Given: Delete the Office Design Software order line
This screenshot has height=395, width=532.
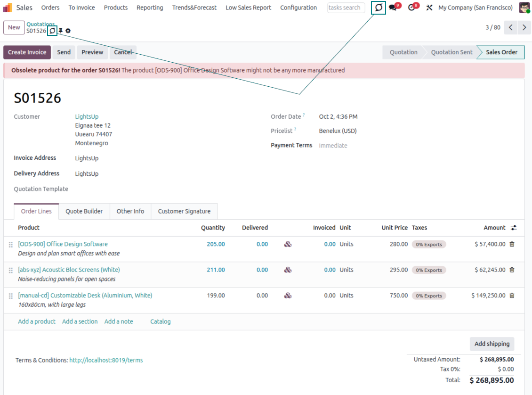Looking at the screenshot, I should (x=512, y=244).
